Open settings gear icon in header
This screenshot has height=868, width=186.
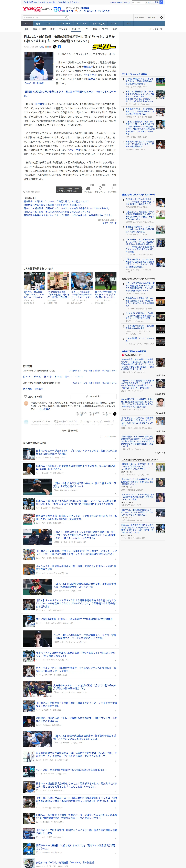tap(161, 18)
